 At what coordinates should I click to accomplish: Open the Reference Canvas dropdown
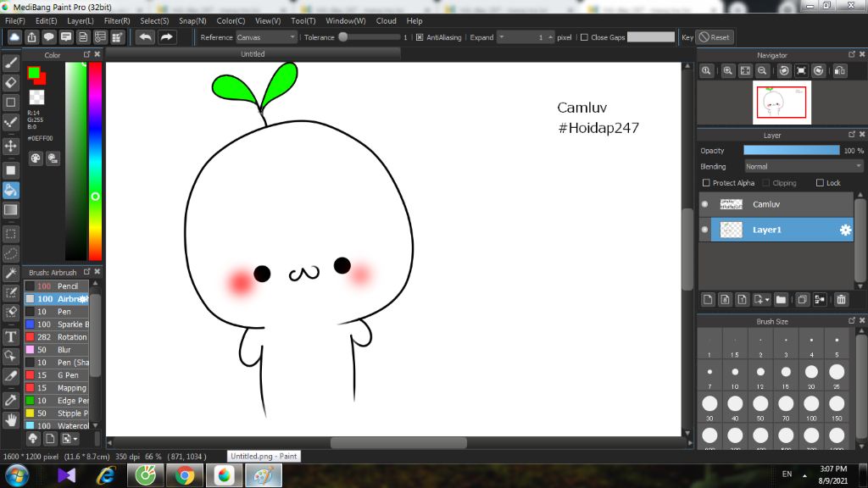(266, 37)
